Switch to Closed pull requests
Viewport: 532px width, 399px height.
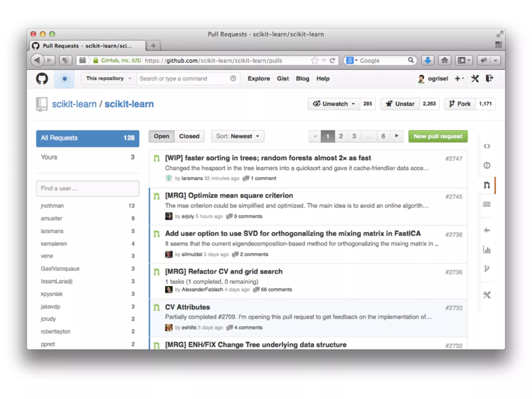[189, 136]
